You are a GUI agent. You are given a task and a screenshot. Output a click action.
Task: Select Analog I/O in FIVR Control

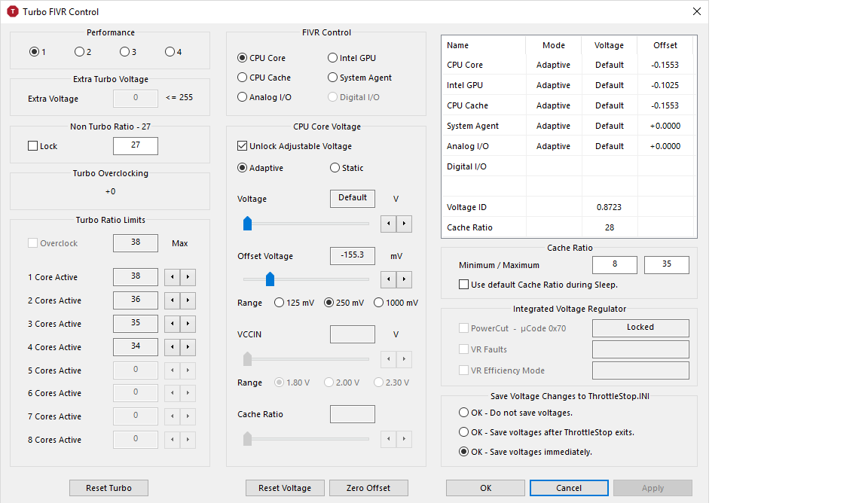[264, 97]
